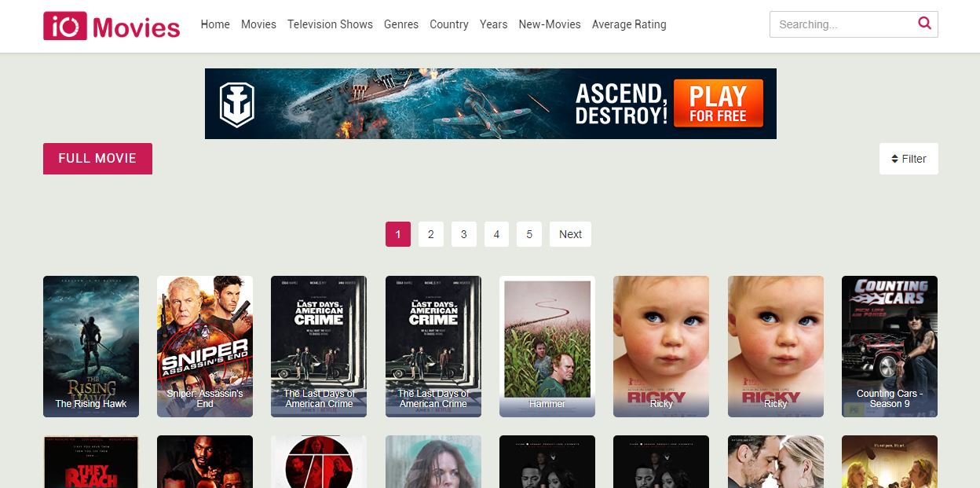The width and height of the screenshot is (980, 488).
Task: Click the PLAY FOR FREE banner button
Action: [717, 103]
